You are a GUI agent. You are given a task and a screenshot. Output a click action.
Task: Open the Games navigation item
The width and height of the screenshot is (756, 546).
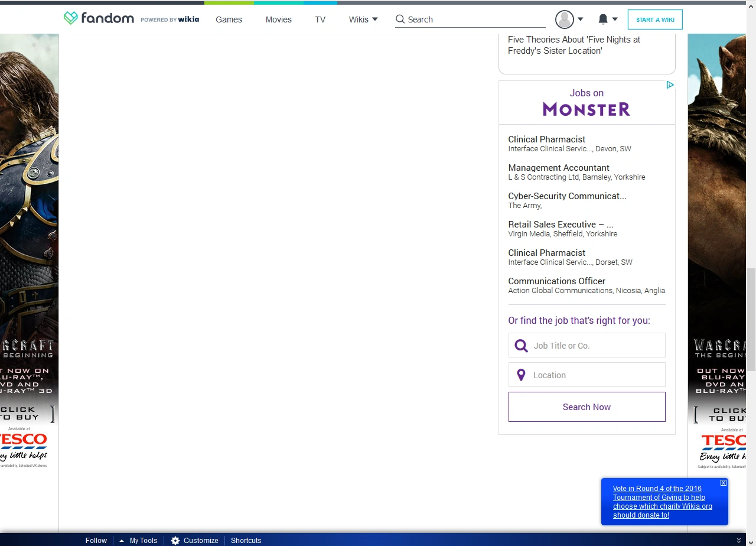click(x=229, y=19)
